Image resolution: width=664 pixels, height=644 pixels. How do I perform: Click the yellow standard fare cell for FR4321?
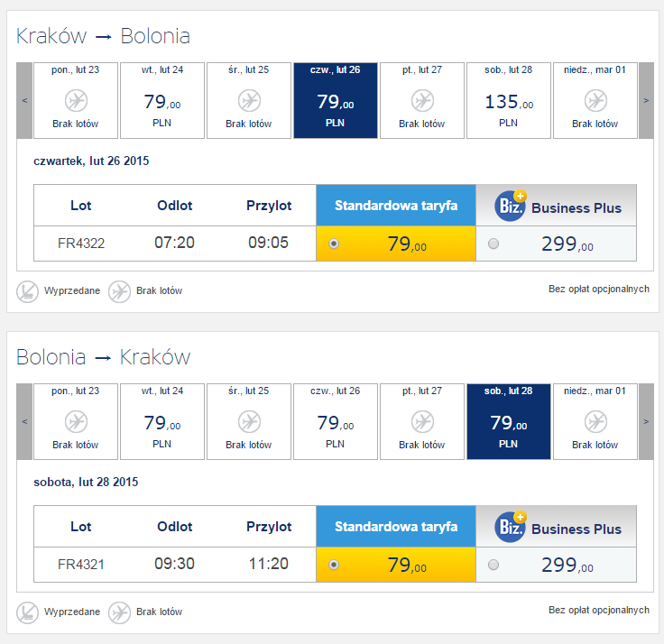tap(395, 565)
